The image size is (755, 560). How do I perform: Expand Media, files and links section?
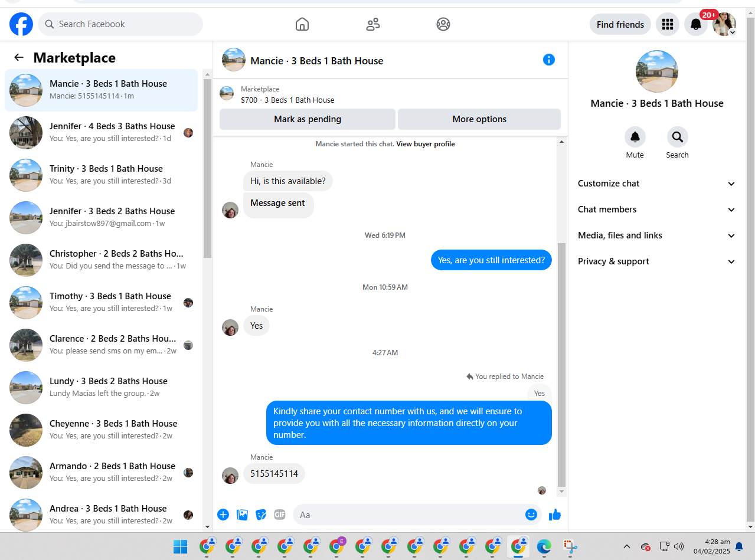point(657,235)
